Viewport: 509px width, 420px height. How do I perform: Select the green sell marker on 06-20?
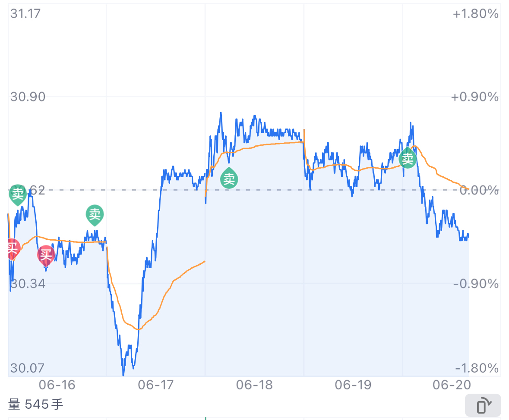(x=408, y=158)
